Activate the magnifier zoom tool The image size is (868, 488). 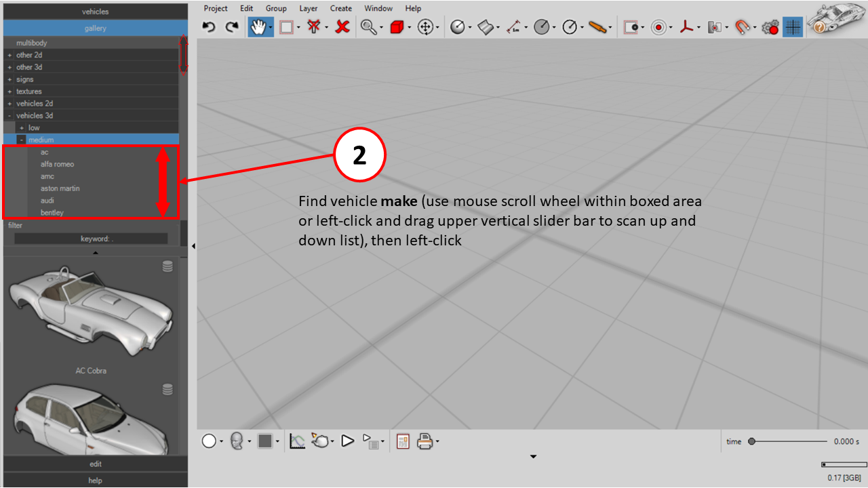coord(368,27)
